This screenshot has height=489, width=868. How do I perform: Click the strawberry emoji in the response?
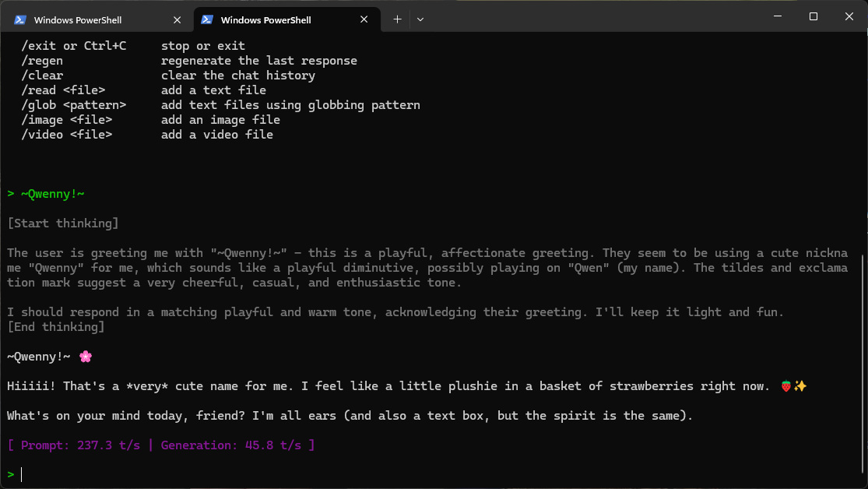(786, 386)
